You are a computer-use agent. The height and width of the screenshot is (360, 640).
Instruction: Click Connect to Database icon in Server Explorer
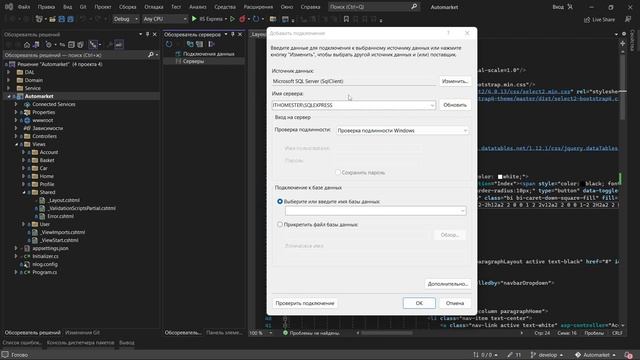[190, 44]
